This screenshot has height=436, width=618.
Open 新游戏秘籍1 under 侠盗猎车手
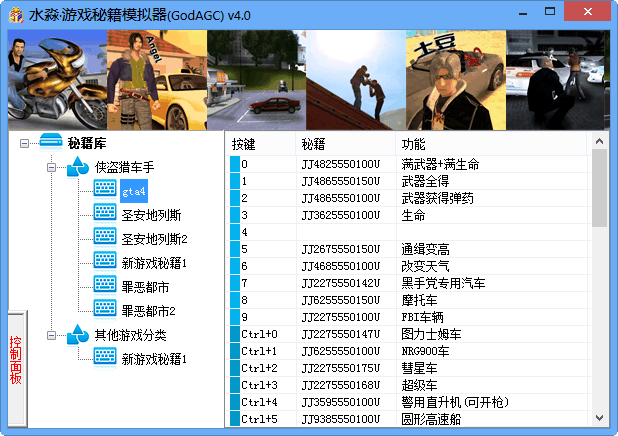click(154, 263)
